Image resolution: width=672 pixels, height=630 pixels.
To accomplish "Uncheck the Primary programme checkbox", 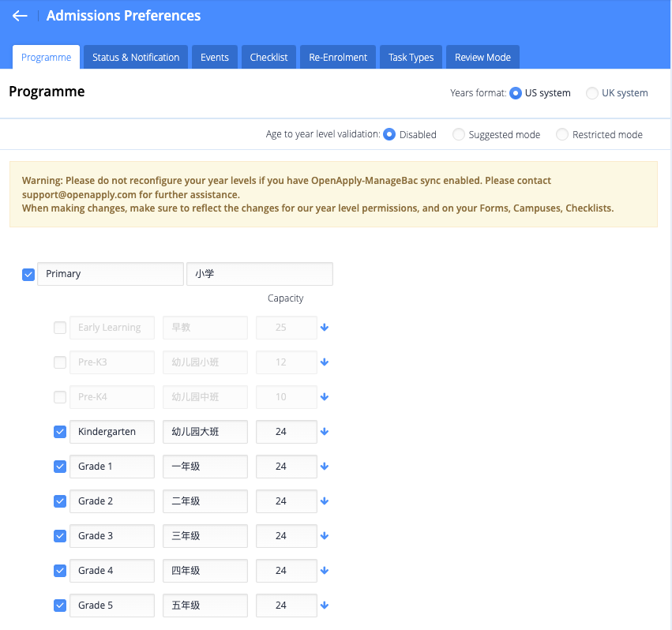I will coord(28,275).
